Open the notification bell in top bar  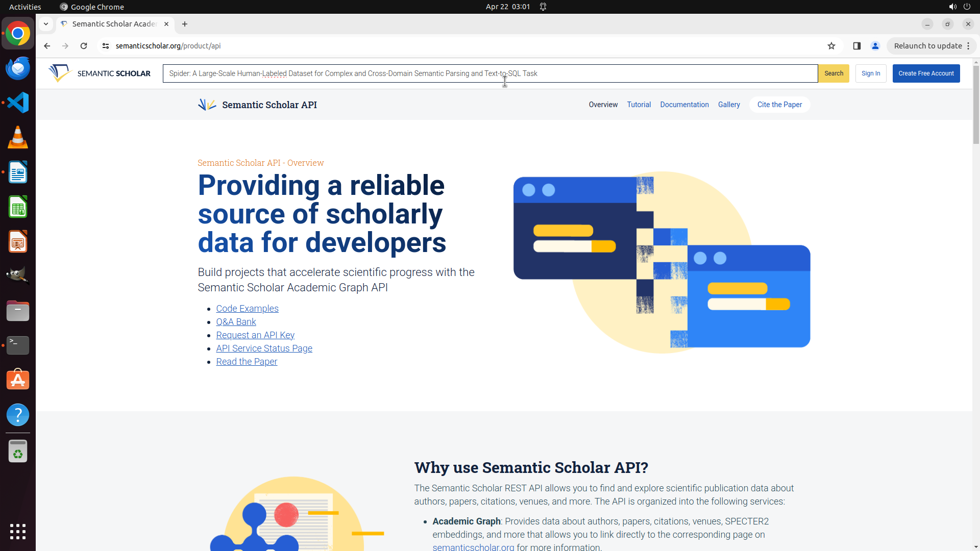(543, 7)
